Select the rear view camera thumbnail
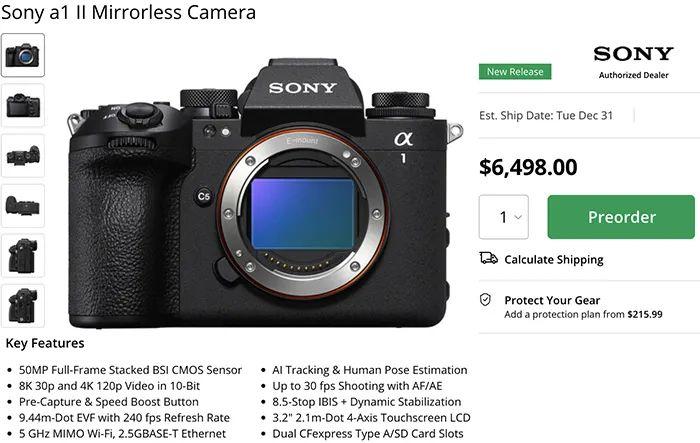This screenshot has height=443, width=700. pyautogui.click(x=23, y=105)
